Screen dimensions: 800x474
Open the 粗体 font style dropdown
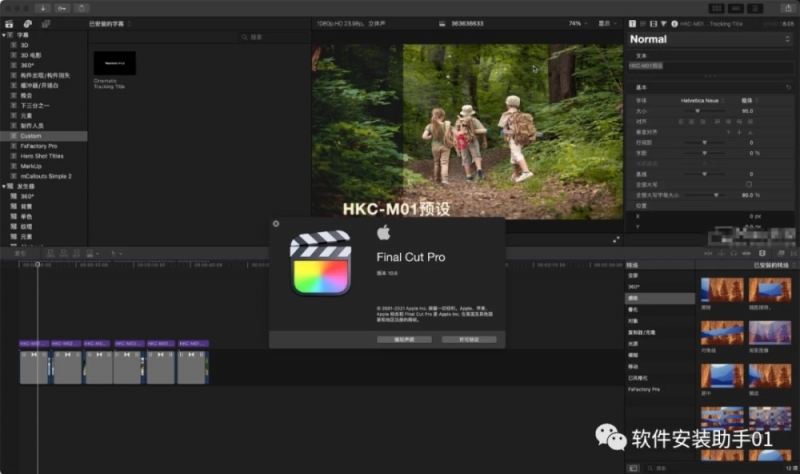[750, 101]
